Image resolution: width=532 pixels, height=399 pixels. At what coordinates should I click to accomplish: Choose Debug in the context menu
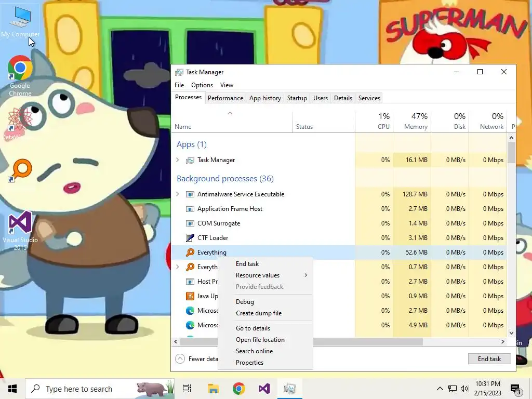[265, 302]
